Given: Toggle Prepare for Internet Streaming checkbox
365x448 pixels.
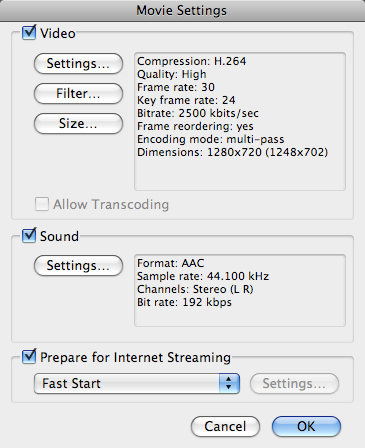Looking at the screenshot, I should (x=29, y=357).
